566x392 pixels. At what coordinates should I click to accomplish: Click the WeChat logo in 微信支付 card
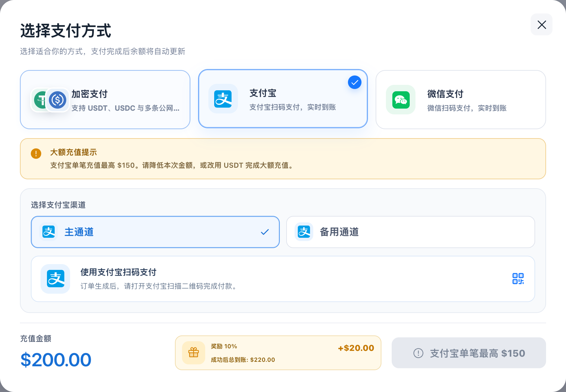pos(401,100)
